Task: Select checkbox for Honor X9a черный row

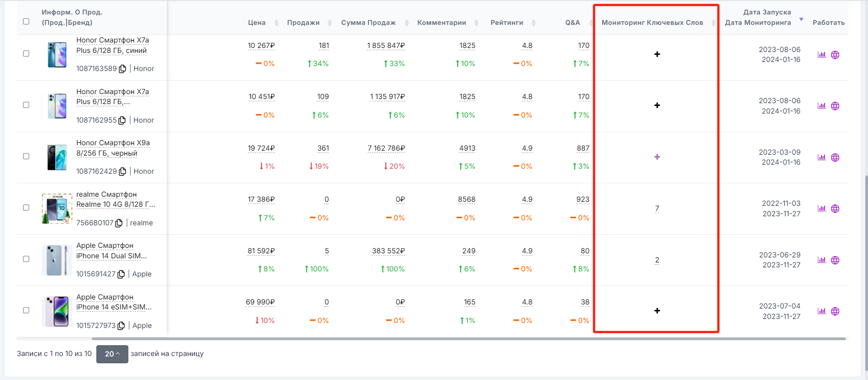Action: 26,156
